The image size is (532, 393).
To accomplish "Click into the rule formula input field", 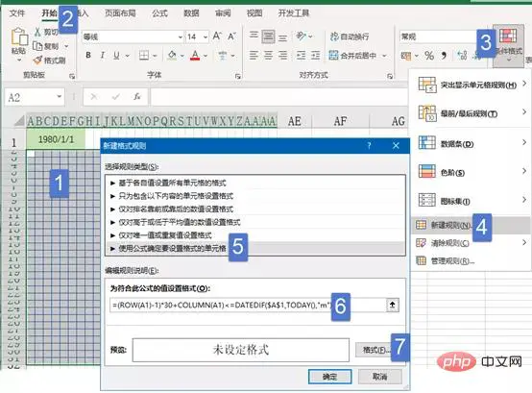I will pos(248,305).
